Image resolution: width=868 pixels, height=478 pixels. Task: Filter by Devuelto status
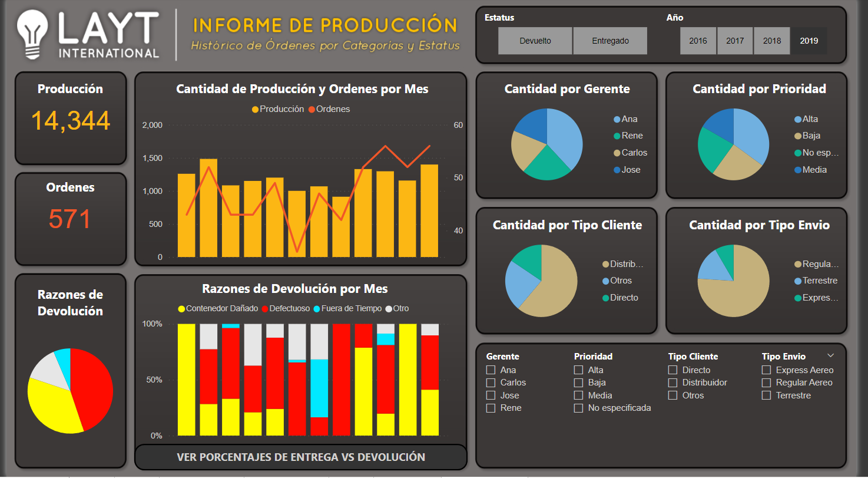535,41
